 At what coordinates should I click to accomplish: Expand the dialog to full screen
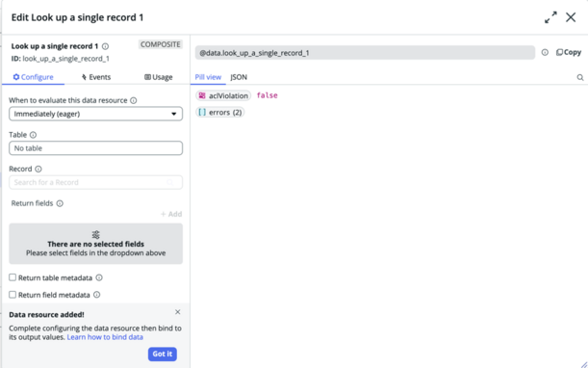click(550, 17)
